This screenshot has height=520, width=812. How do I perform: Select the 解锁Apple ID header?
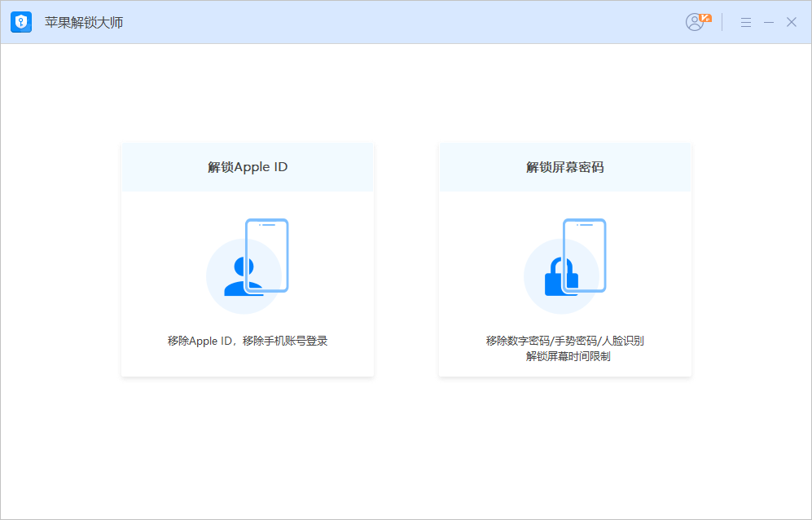(x=248, y=167)
